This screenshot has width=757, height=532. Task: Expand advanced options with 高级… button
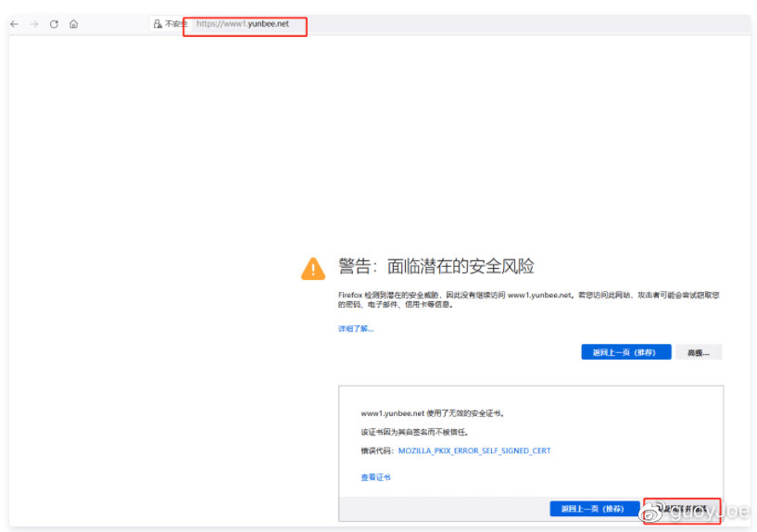(698, 352)
